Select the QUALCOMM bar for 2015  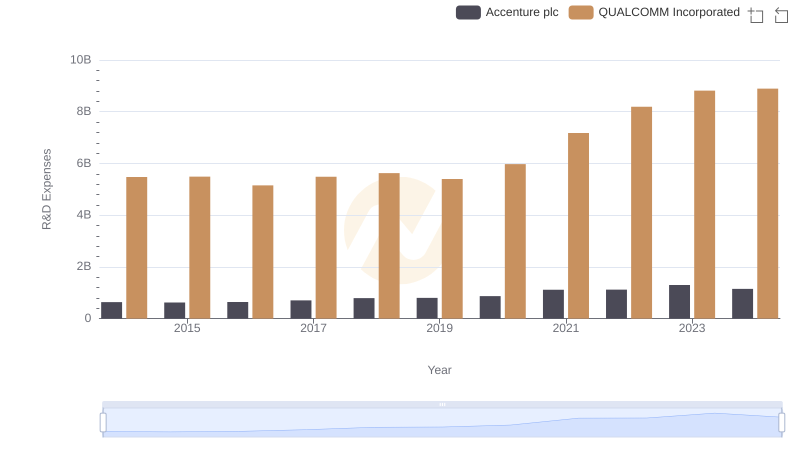coord(199,248)
